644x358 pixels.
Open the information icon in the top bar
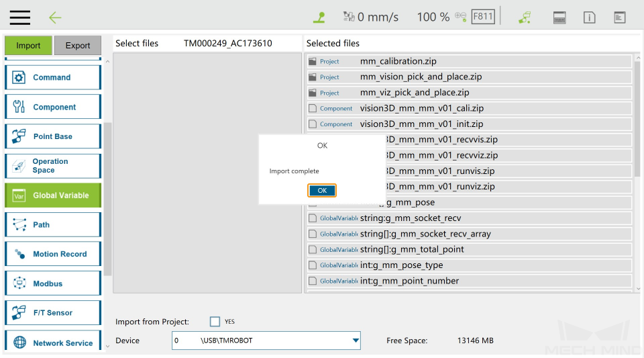point(589,17)
